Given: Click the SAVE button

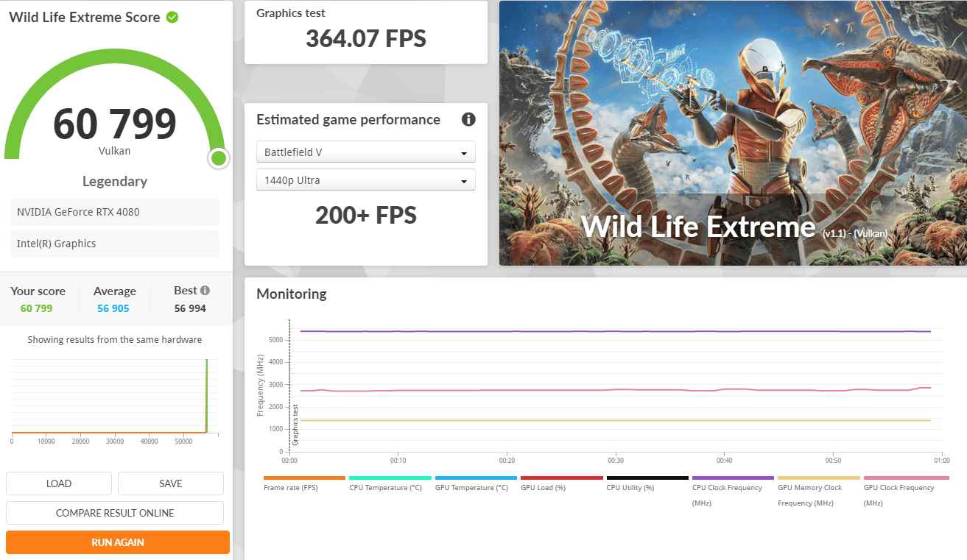Looking at the screenshot, I should click(171, 483).
